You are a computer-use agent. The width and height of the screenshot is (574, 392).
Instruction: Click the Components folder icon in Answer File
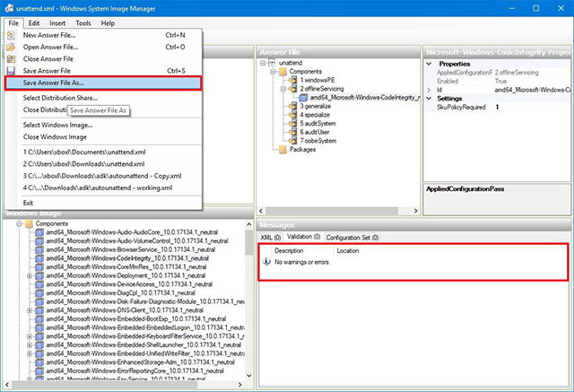click(x=283, y=72)
